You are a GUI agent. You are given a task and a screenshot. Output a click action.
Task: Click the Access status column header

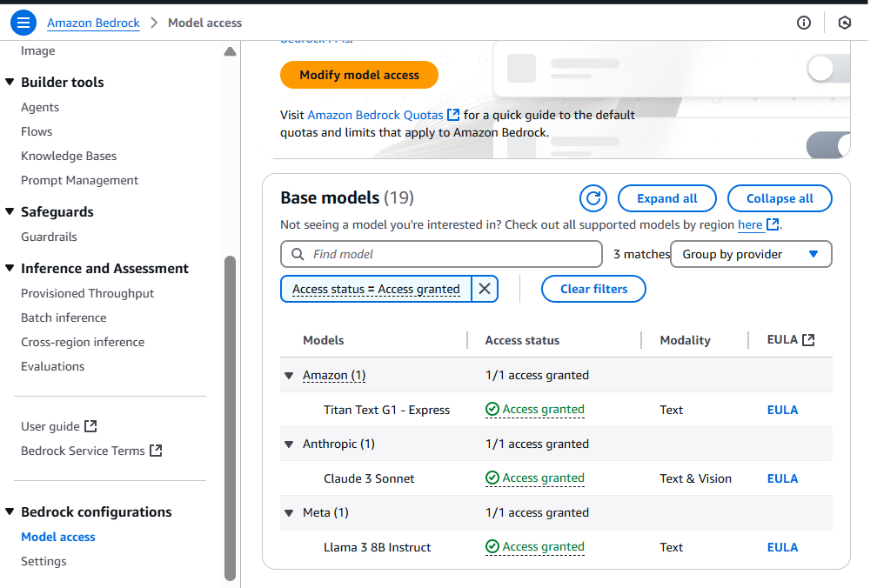(522, 340)
